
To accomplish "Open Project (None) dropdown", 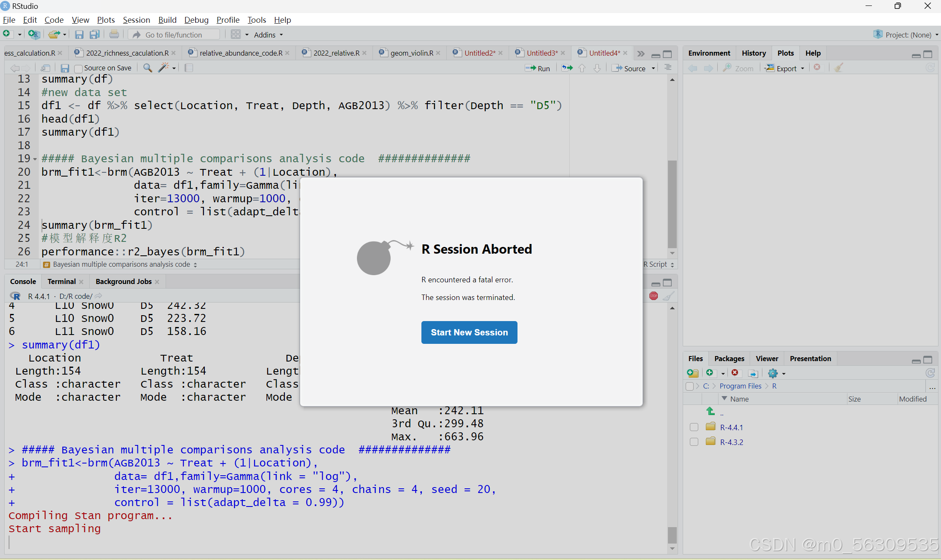I will coord(908,35).
